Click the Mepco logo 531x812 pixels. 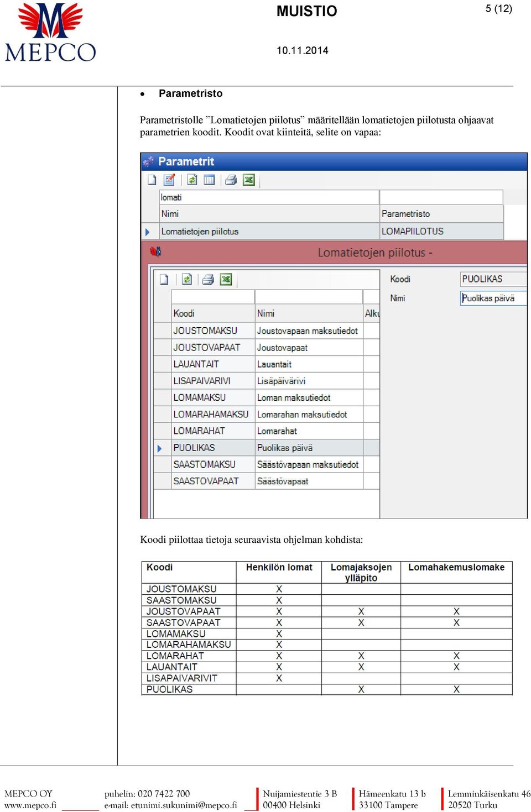[50, 32]
